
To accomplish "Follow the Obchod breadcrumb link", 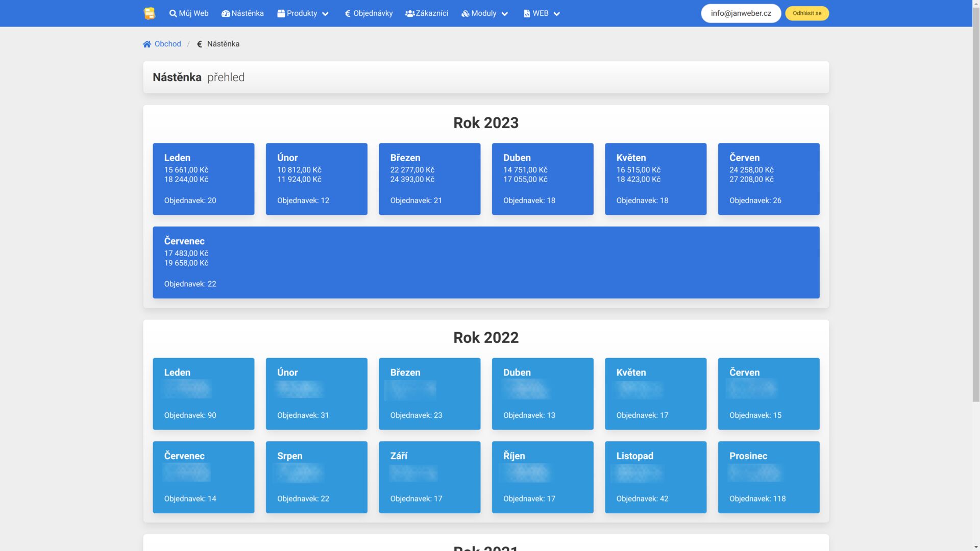I will (168, 44).
